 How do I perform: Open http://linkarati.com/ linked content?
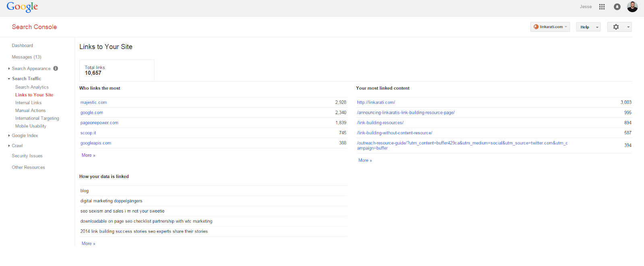376,102
